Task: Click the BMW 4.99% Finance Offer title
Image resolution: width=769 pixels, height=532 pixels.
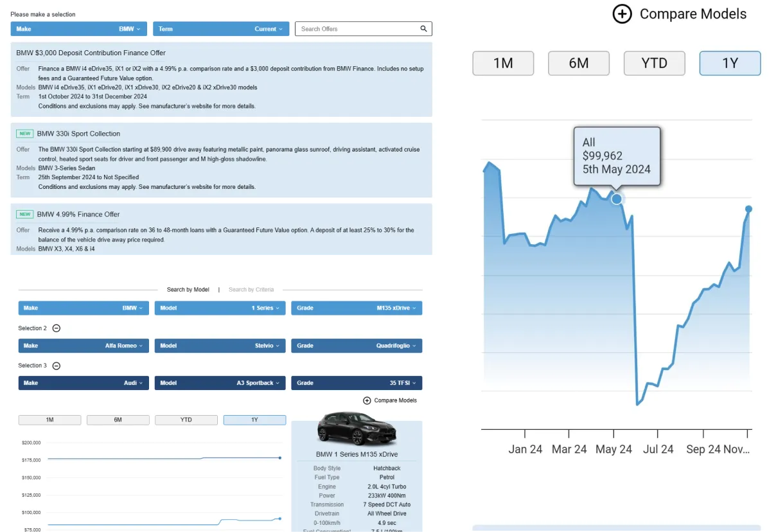Action: click(x=78, y=214)
